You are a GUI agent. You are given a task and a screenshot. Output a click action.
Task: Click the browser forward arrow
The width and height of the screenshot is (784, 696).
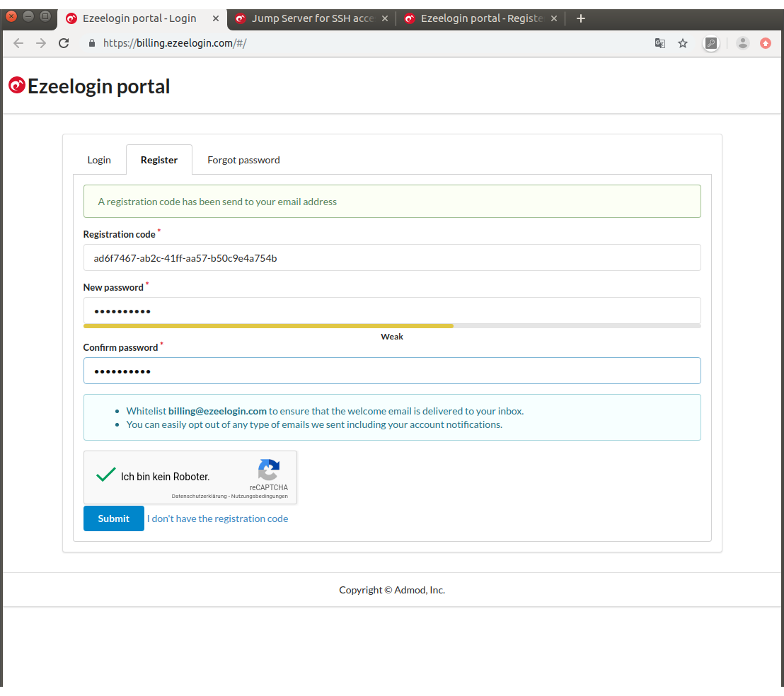click(x=41, y=43)
